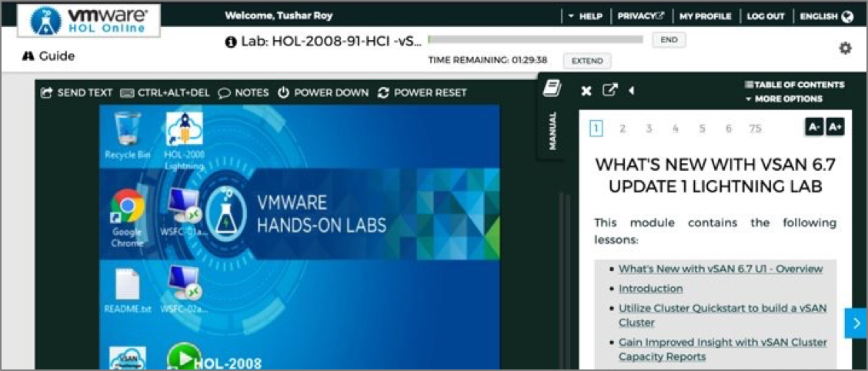Open What's New with vSAN 6.7 U1 - Overview link
Image resolution: width=868 pixels, height=371 pixels.
point(721,269)
